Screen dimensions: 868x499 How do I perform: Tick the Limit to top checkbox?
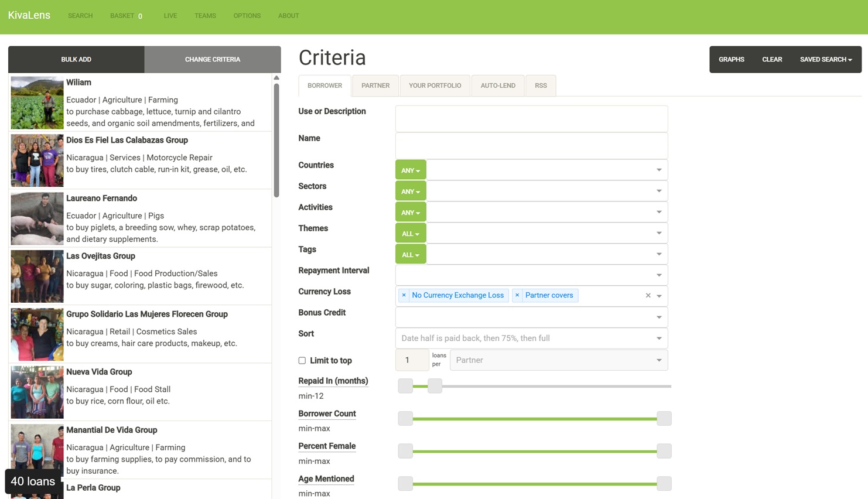pos(302,361)
